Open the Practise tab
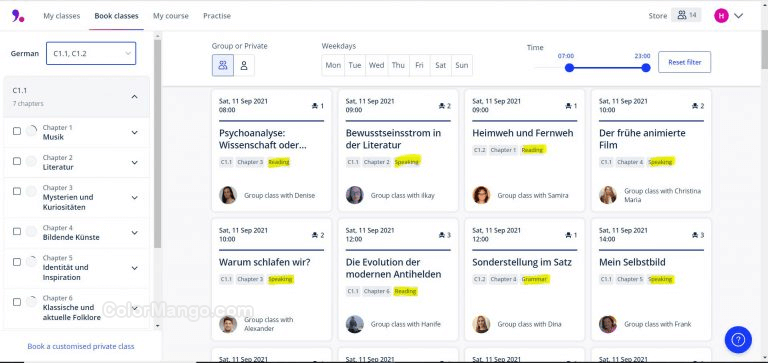This screenshot has width=768, height=363. click(x=217, y=16)
